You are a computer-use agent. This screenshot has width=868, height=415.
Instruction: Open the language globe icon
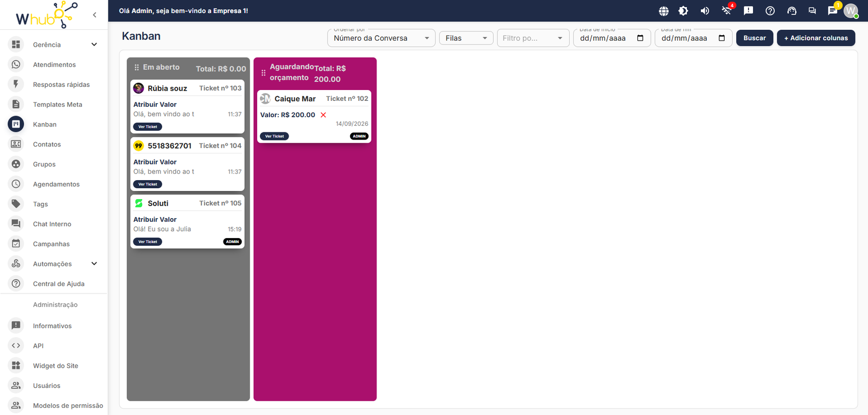pos(663,11)
